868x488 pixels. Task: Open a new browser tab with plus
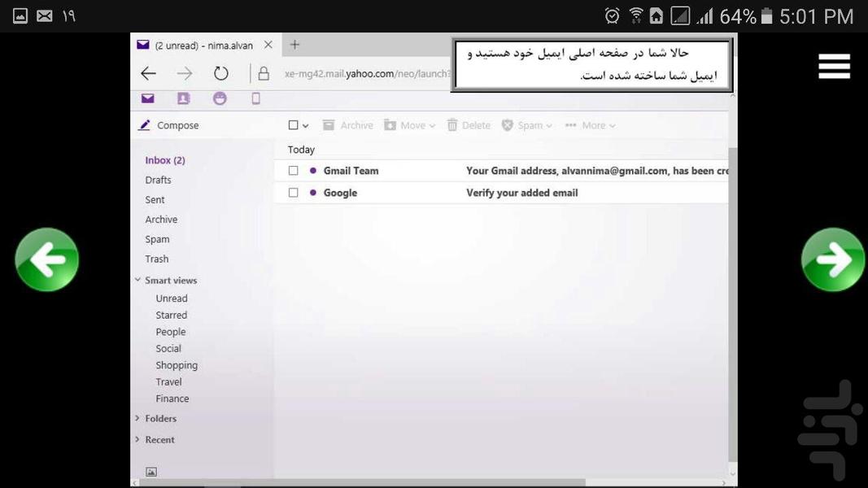pyautogui.click(x=295, y=45)
